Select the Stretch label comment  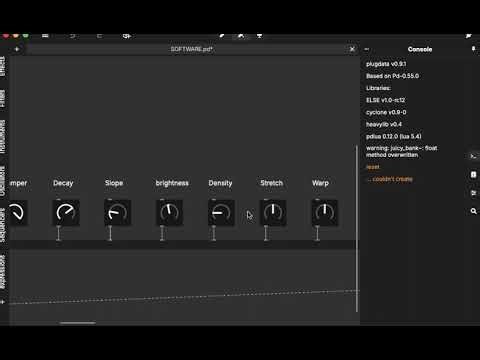[x=271, y=183]
